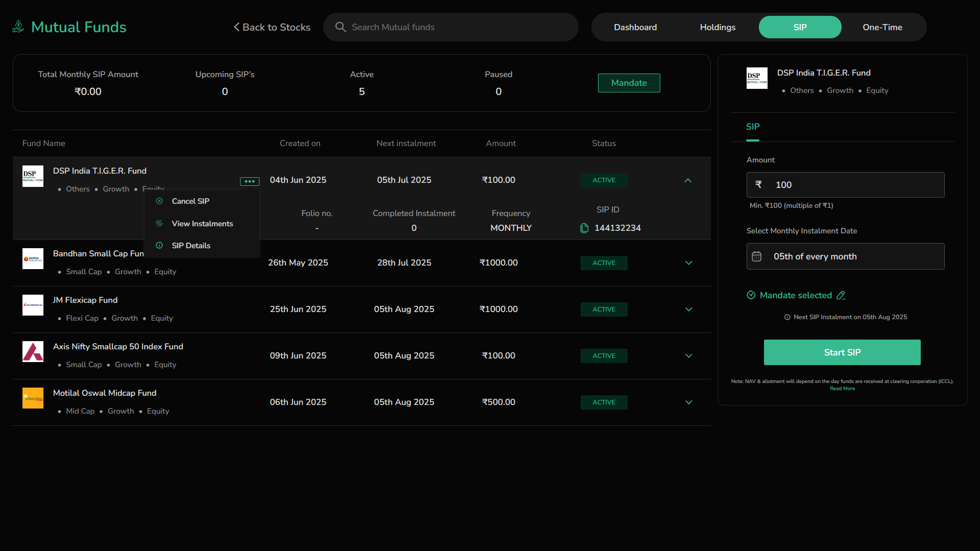Image resolution: width=980 pixels, height=551 pixels.
Task: Click DSP India T.I.G.E.R. Fund name in table
Action: point(100,171)
